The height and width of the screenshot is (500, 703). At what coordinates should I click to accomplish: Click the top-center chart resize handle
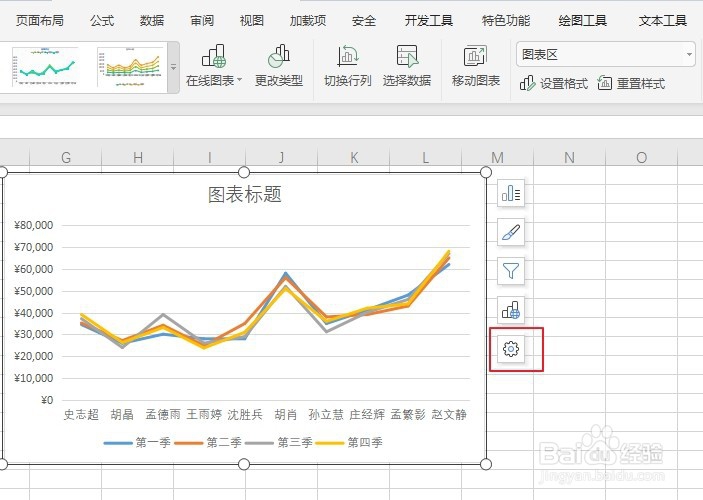(x=244, y=172)
